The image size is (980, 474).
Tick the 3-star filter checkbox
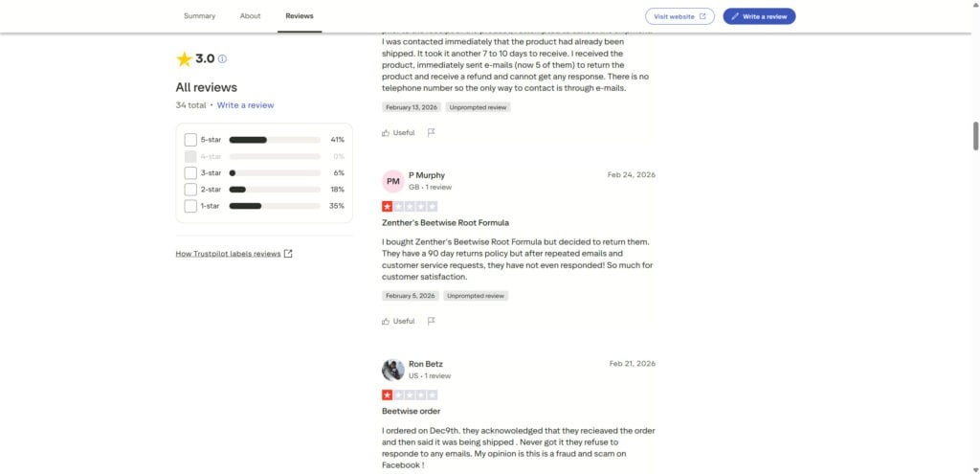pos(190,173)
